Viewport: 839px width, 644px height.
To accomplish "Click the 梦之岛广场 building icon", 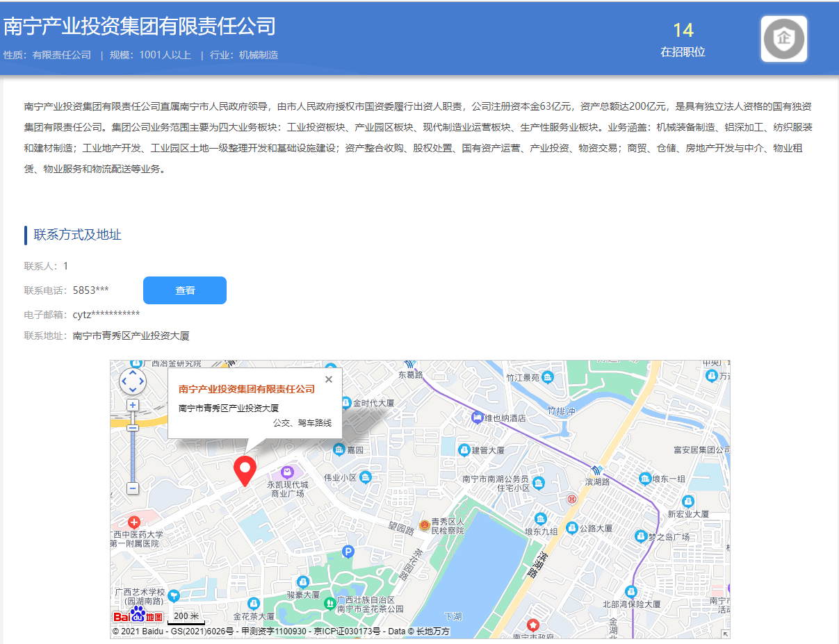I will [x=641, y=536].
